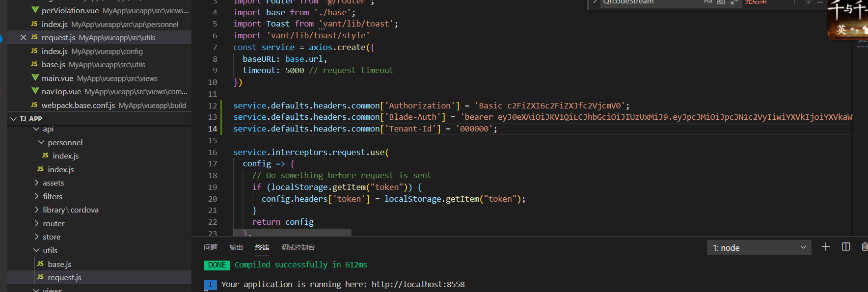Switch to the 问题 (Problems) panel tab
Viewport: 868px width, 292px height.
click(x=211, y=247)
